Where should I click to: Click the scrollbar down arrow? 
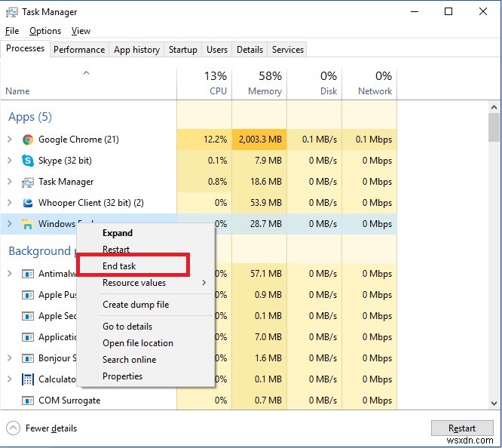(494, 404)
